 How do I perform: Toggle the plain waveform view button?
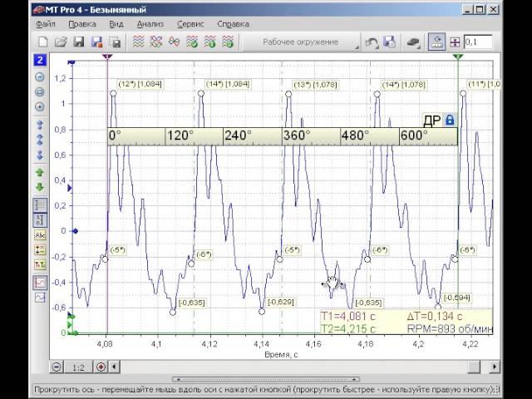(40, 298)
